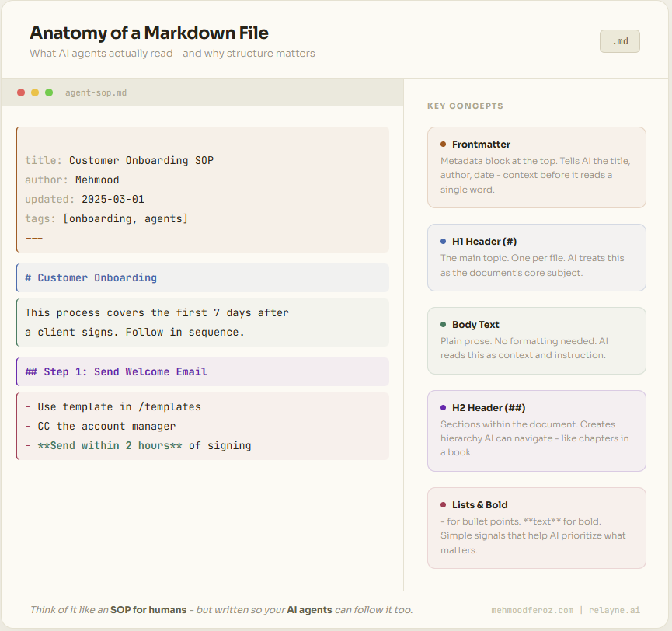Click 'SOP for humans' in footer

pyautogui.click(x=148, y=609)
